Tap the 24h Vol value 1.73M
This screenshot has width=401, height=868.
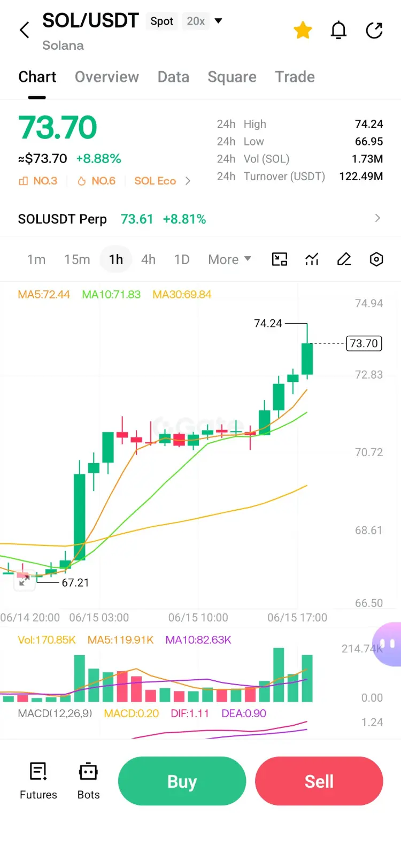pos(367,159)
